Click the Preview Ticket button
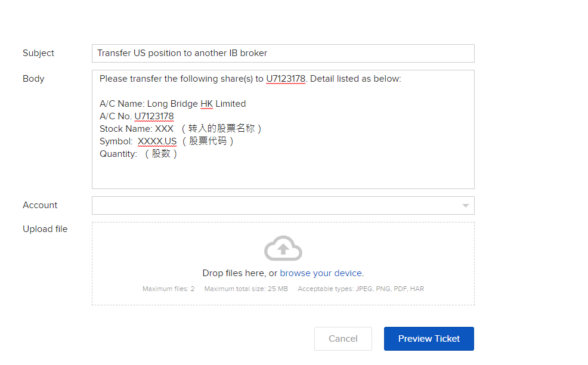This screenshot has width=588, height=365. pyautogui.click(x=429, y=339)
